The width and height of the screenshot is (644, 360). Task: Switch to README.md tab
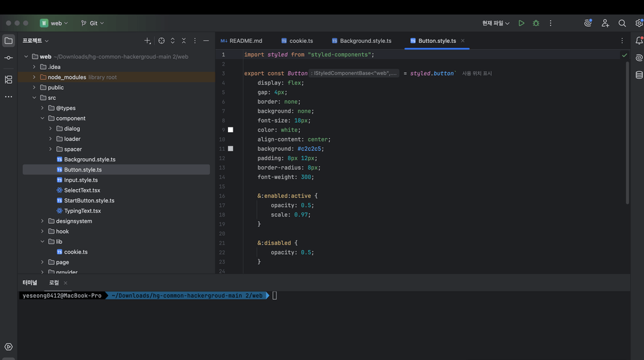pos(241,41)
